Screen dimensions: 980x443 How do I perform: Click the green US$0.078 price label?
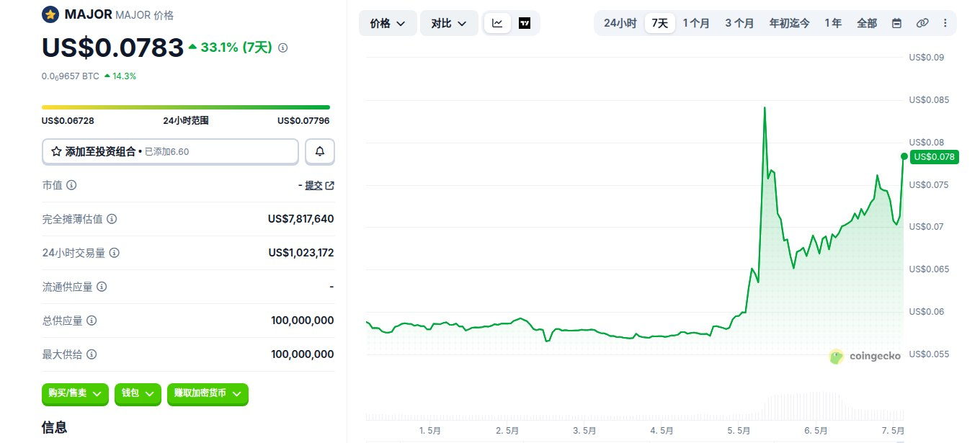point(935,156)
